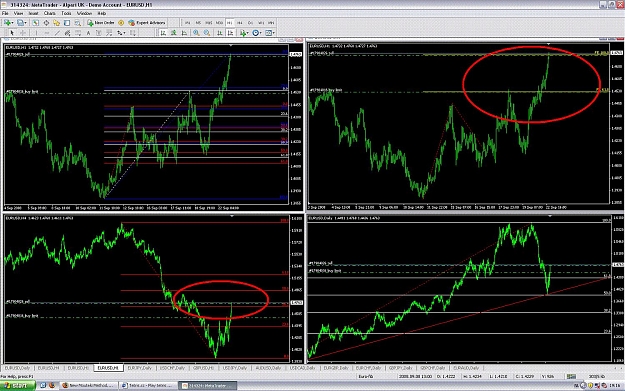Open the Tools menu

66,13
